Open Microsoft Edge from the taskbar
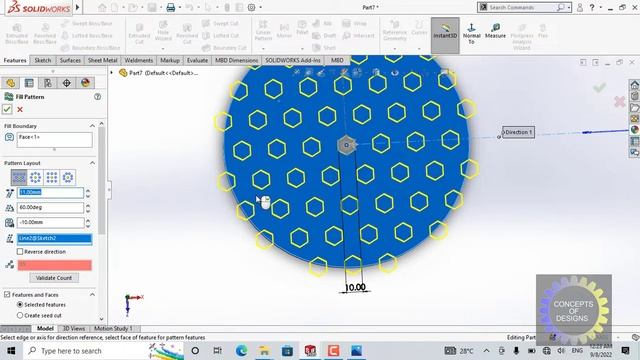 click(x=241, y=351)
